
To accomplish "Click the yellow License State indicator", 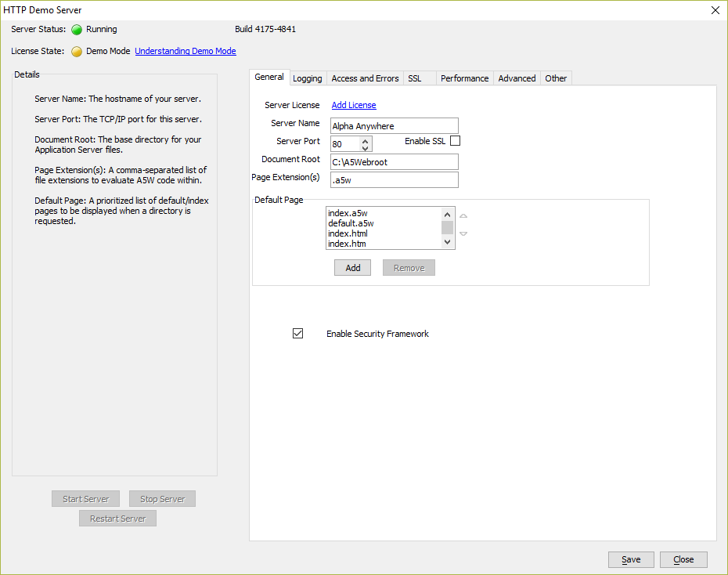I will (77, 52).
